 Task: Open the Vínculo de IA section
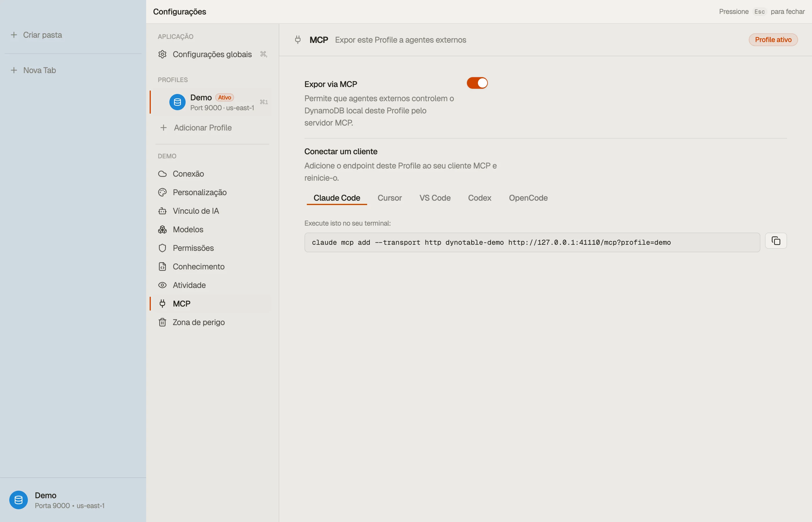(x=212, y=211)
